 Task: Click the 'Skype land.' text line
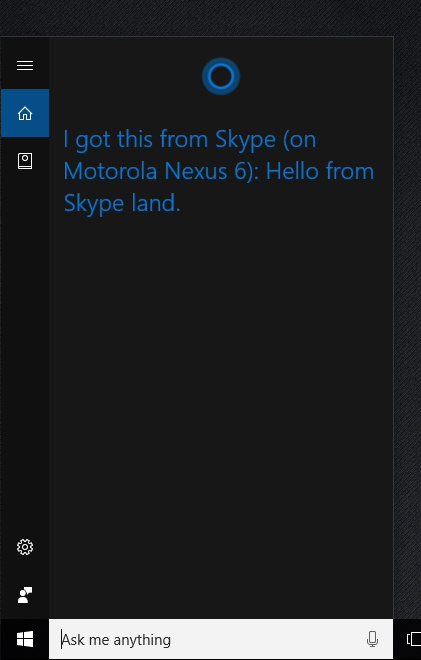[x=122, y=203]
